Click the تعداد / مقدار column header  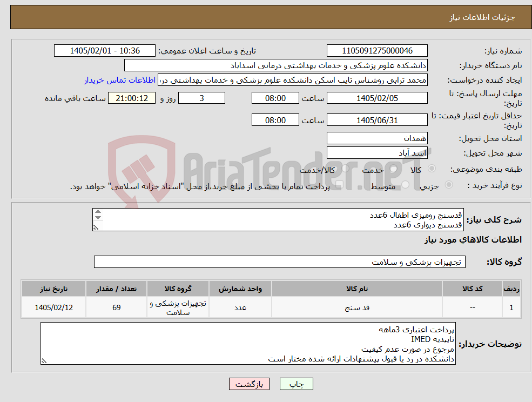(x=116, y=289)
